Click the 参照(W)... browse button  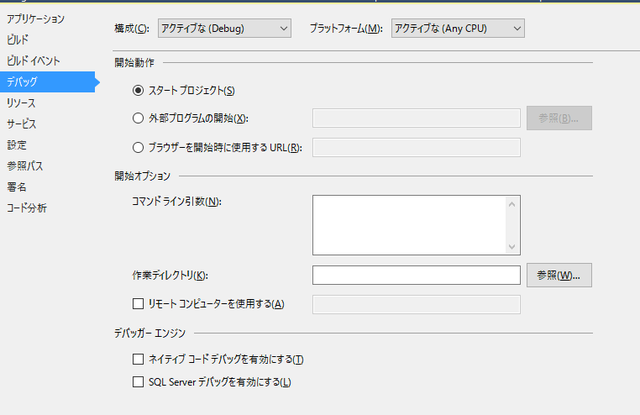point(559,275)
